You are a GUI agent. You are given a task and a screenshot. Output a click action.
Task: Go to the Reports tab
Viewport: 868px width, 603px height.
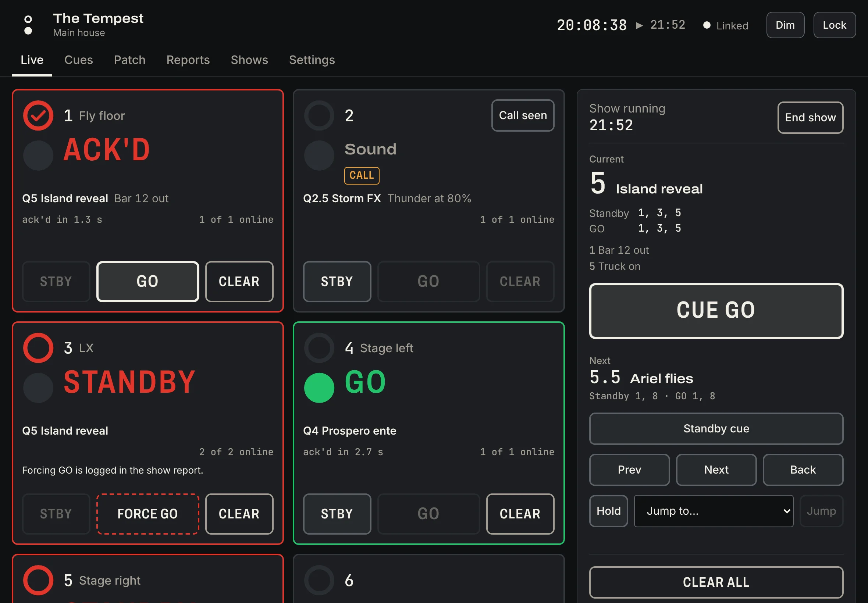pos(188,60)
